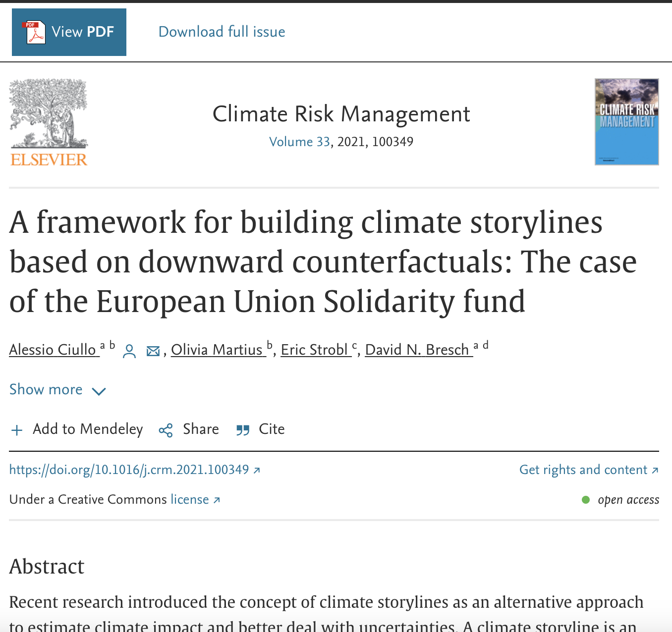Open the Download full issue menu entry
Screen dimensions: 672x632
[222, 32]
